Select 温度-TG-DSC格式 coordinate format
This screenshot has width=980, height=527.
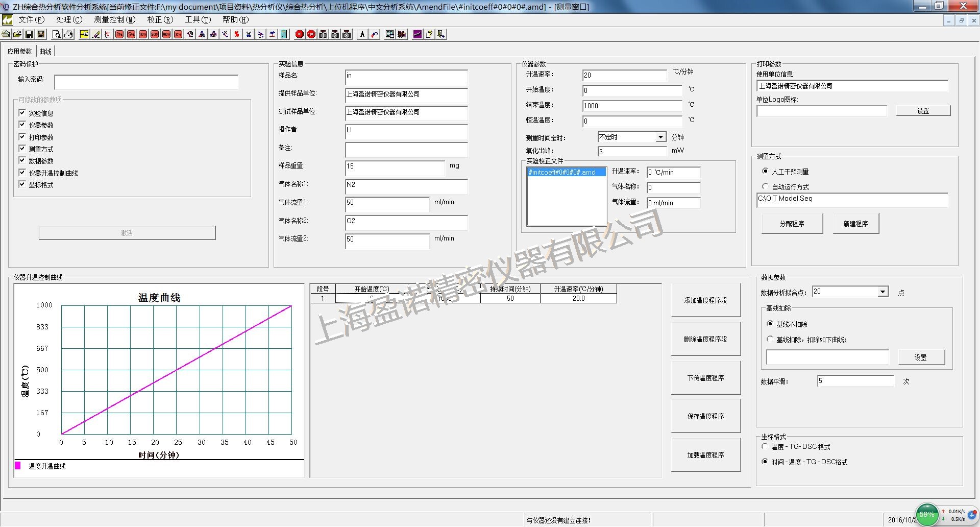coord(765,446)
